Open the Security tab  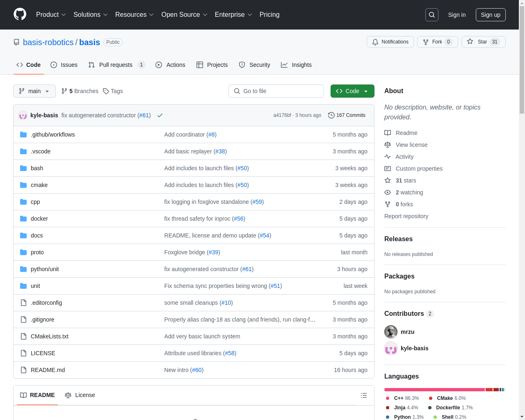[x=254, y=65]
